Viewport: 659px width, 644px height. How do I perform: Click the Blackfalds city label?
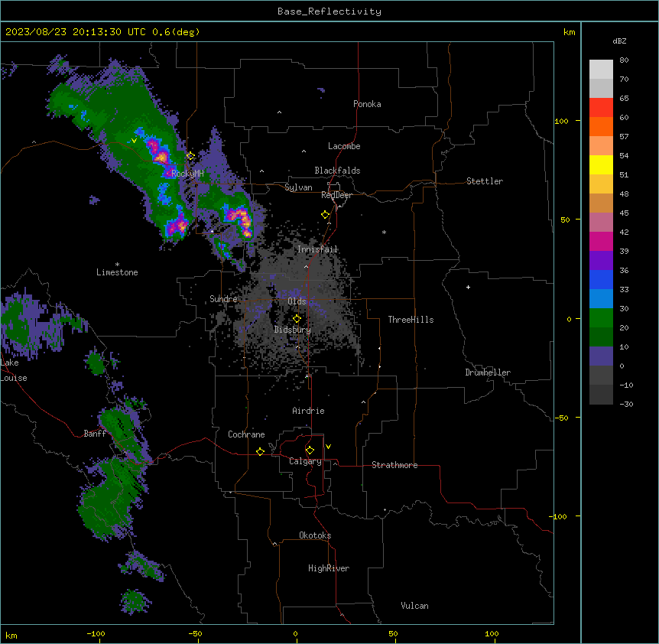pos(337,171)
